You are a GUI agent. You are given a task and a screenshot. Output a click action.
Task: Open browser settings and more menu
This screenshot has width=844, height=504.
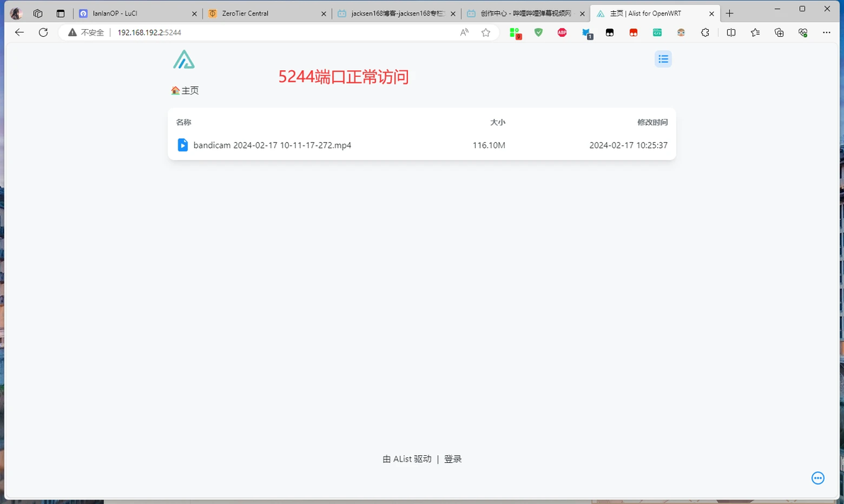coord(826,33)
